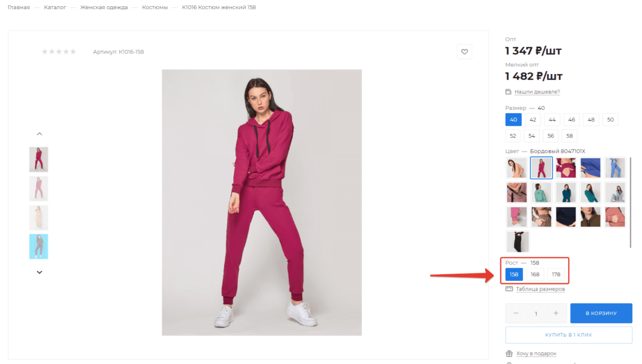The image size is (642, 364).
Task: Choose the black suit color swatch
Action: click(x=518, y=241)
